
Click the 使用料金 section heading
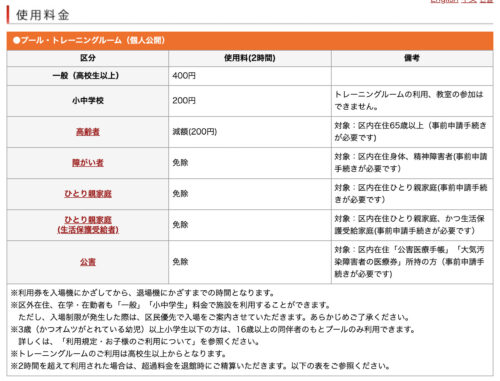click(43, 15)
